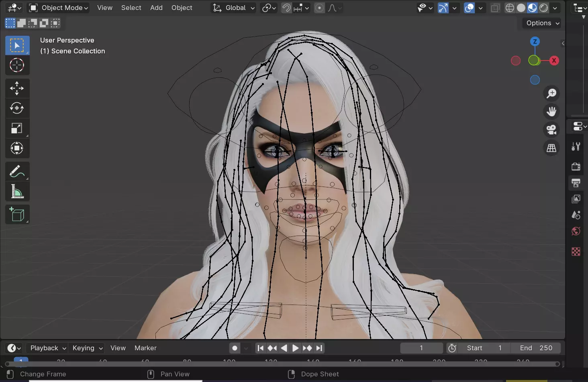588x382 pixels.
Task: Activate the Rotate tool
Action: 17,108
